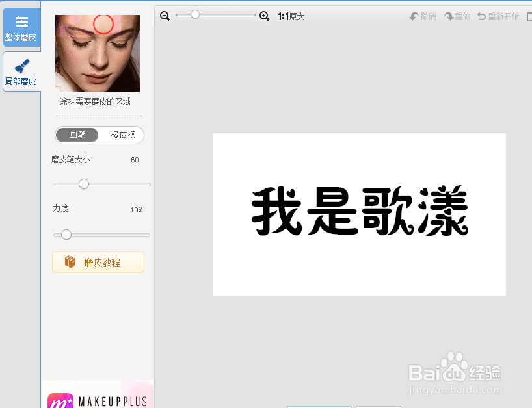Click the face preview thumbnail image
532x408 pixels.
pos(97,53)
